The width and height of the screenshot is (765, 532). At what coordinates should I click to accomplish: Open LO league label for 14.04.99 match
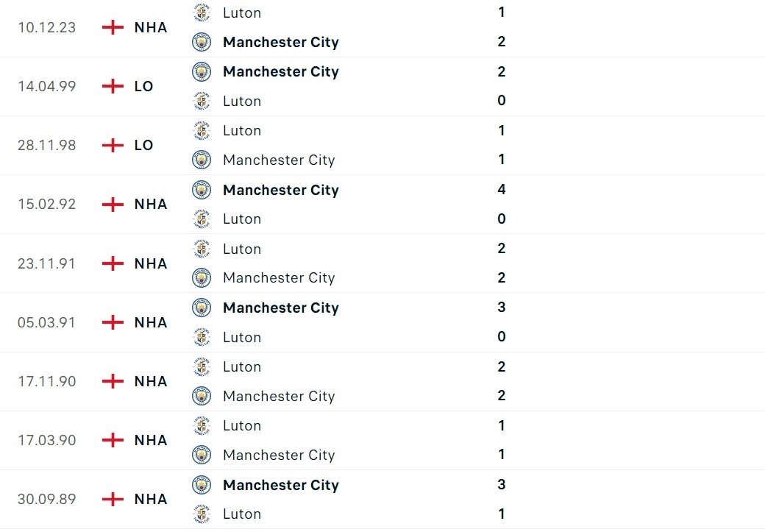(x=143, y=86)
